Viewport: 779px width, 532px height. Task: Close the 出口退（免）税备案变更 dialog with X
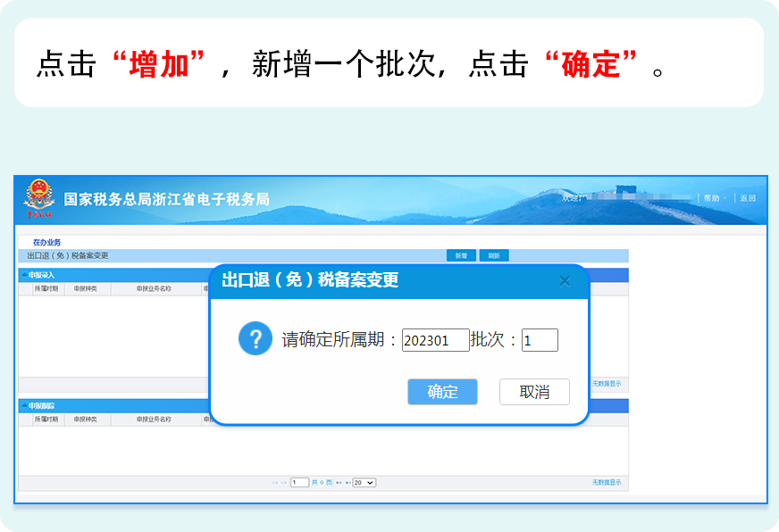pyautogui.click(x=565, y=281)
